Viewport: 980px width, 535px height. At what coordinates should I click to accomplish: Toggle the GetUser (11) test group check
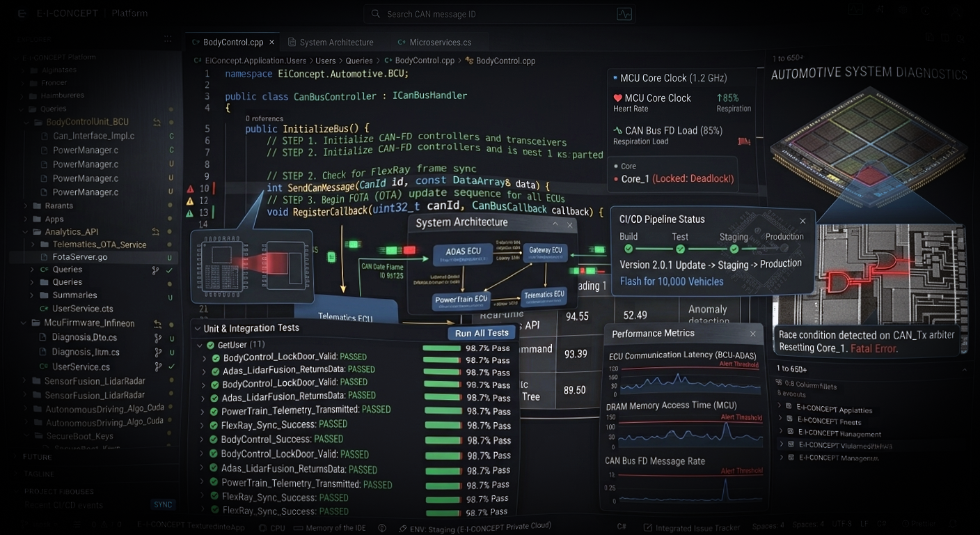pos(210,345)
